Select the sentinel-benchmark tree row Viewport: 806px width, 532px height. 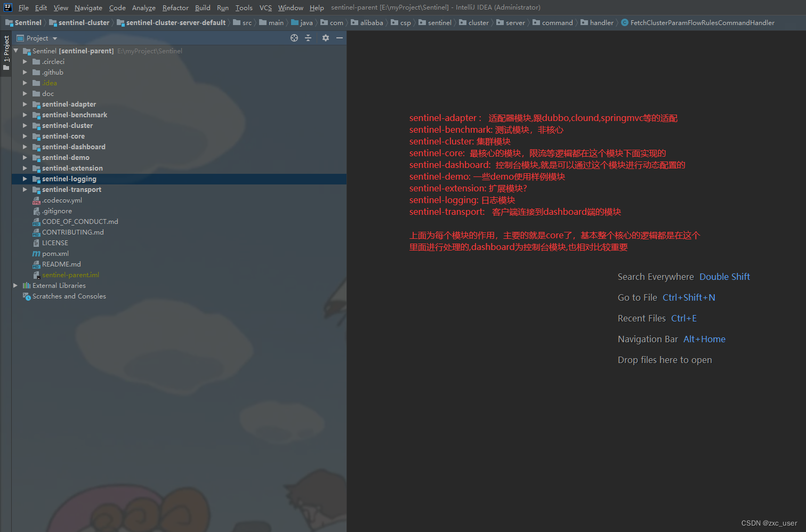point(179,115)
